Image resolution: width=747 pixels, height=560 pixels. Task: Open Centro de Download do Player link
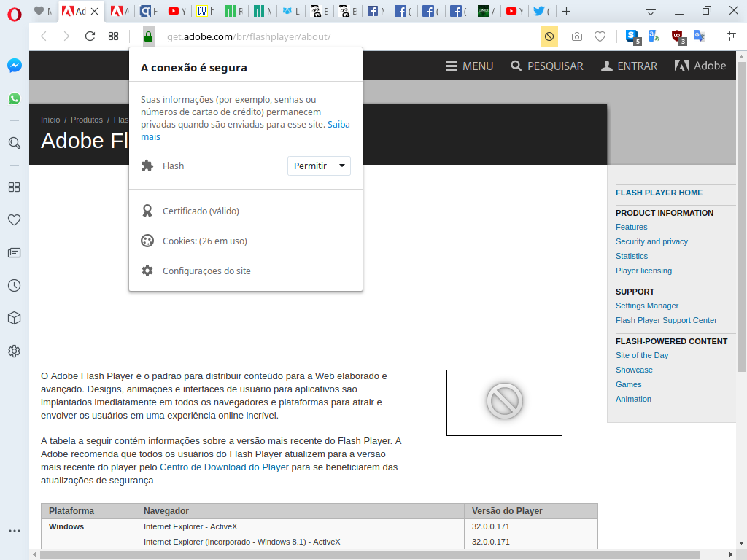pos(224,467)
